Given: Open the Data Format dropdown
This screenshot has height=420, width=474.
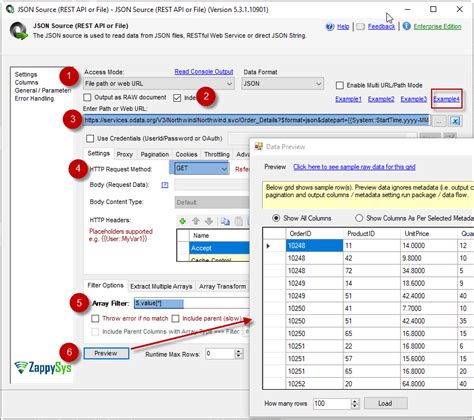Looking at the screenshot, I should (x=283, y=84).
